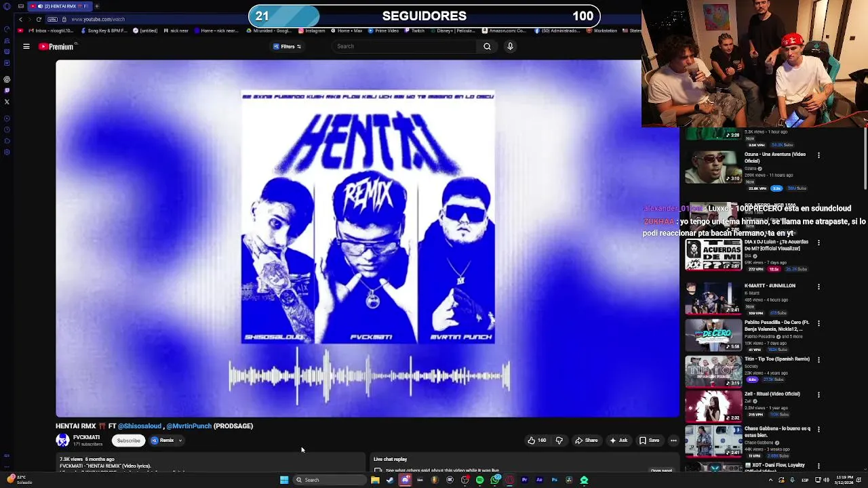Open the Ozuna - Una Aventura thumbnail
This screenshot has width=868, height=488.
(713, 167)
